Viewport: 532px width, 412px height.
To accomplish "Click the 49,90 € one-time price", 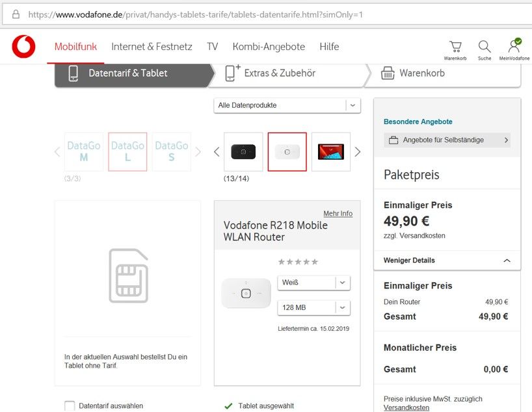I will coord(406,221).
